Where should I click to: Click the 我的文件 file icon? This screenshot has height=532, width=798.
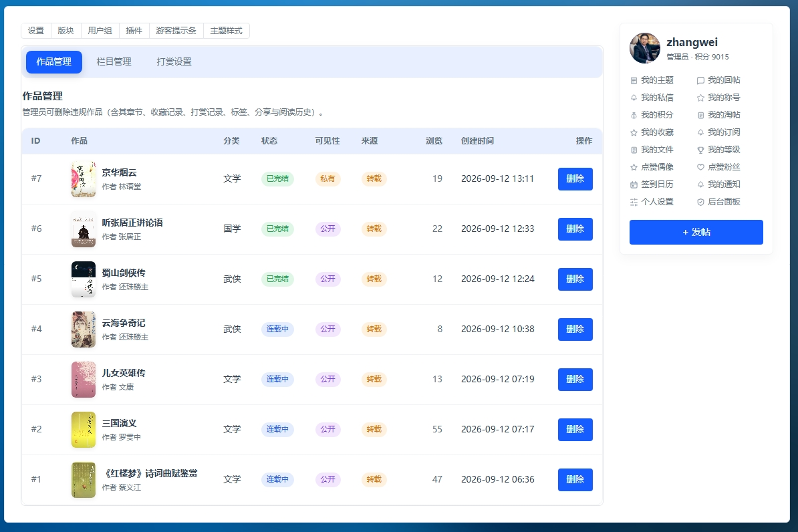pyautogui.click(x=634, y=150)
